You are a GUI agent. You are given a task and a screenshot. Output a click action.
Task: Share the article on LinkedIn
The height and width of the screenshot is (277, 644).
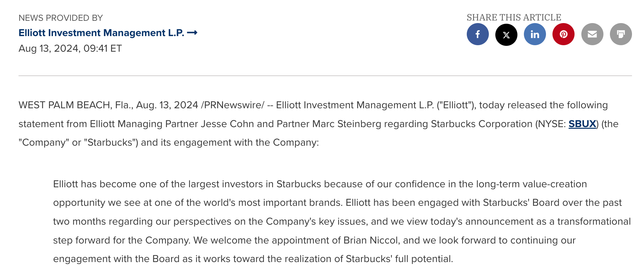coord(535,34)
